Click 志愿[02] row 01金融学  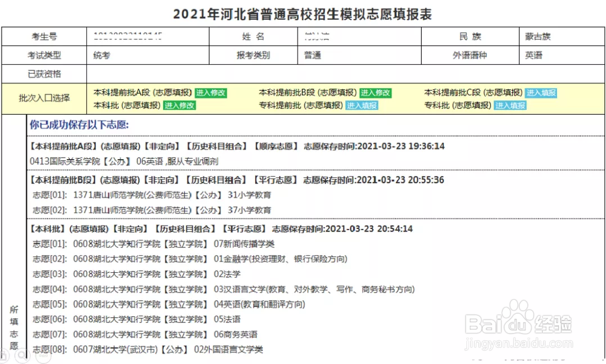point(190,259)
